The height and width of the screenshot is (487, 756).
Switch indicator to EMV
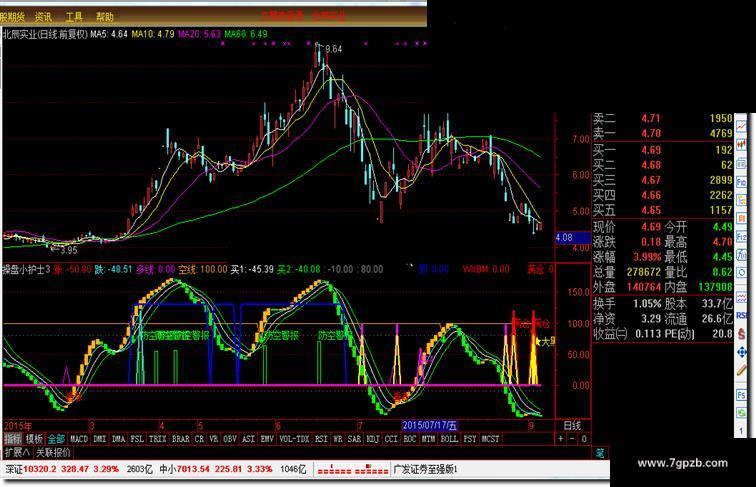tap(267, 439)
